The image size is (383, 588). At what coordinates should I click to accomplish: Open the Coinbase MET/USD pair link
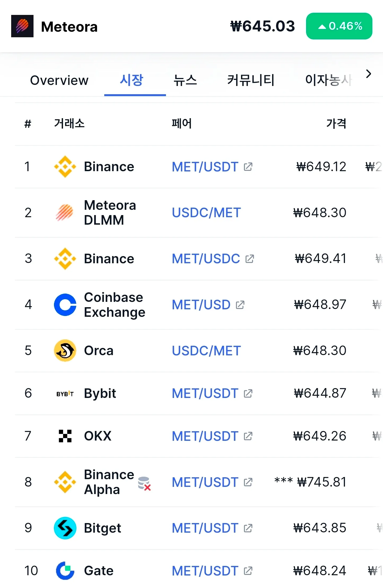point(201,305)
